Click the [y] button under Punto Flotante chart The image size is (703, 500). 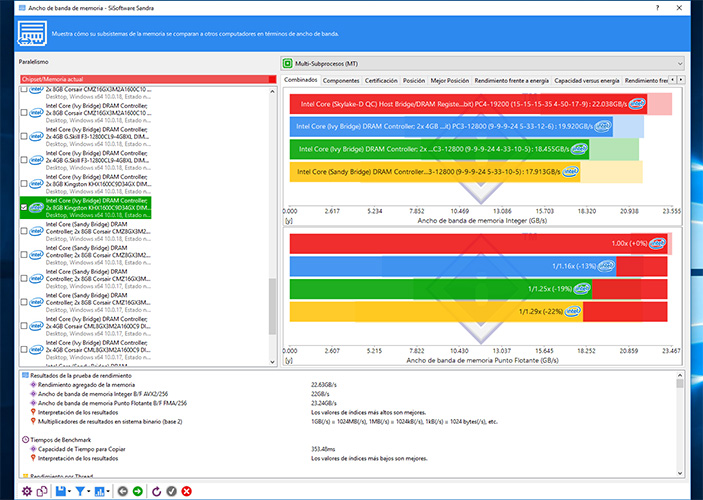click(289, 361)
